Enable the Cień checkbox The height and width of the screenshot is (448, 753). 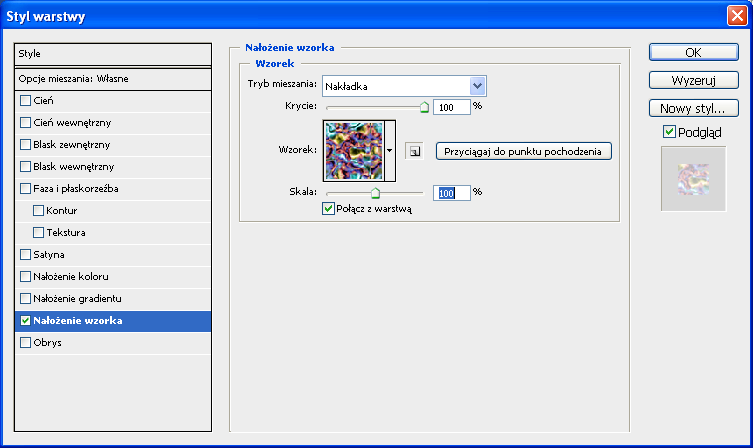(x=26, y=100)
